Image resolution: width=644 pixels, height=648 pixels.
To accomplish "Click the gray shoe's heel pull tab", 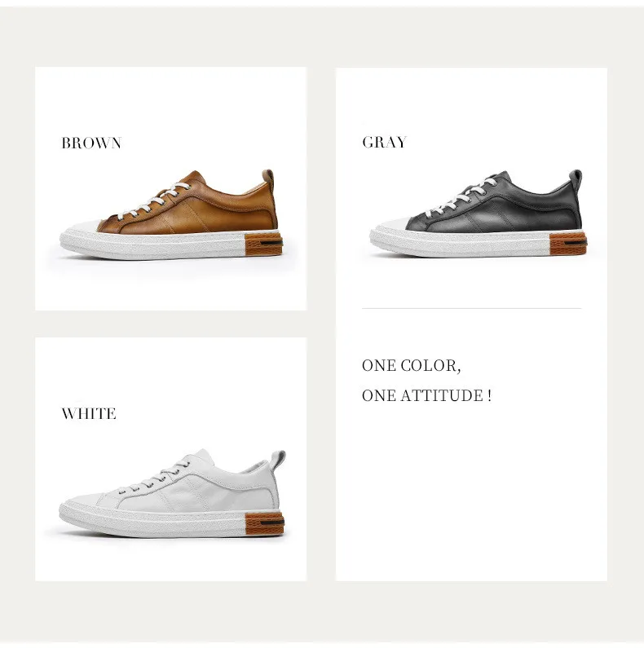I will coord(576,179).
